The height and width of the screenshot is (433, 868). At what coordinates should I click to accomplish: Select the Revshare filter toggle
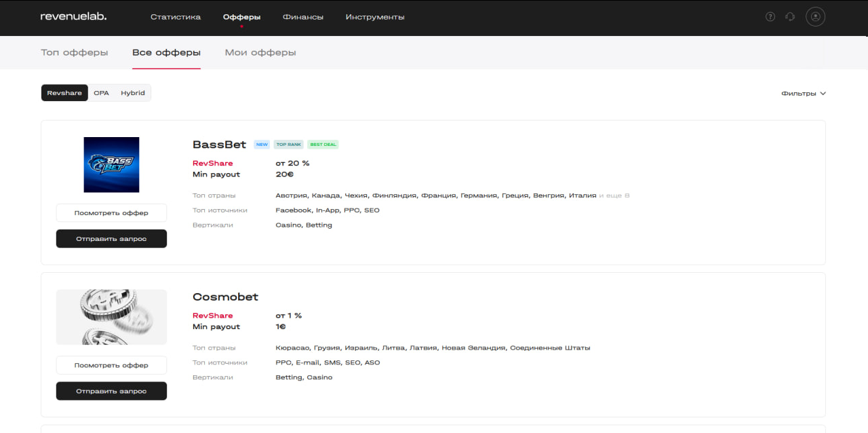click(64, 93)
